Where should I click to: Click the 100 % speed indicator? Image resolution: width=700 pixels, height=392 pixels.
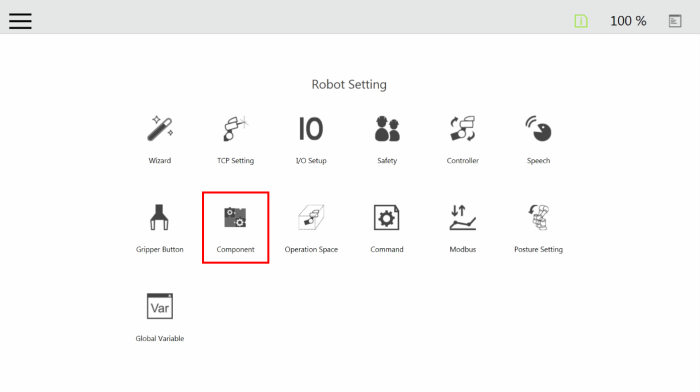coord(628,21)
